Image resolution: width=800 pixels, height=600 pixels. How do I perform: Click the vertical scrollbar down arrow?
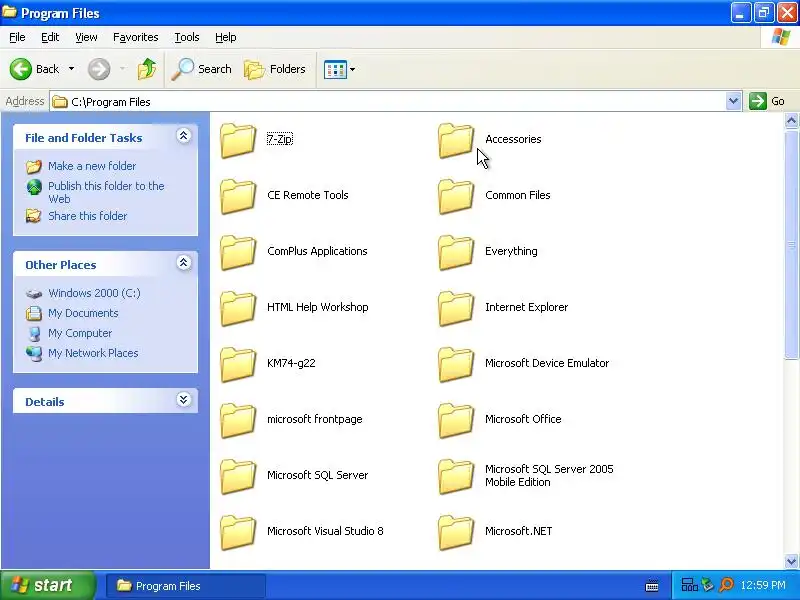click(791, 561)
